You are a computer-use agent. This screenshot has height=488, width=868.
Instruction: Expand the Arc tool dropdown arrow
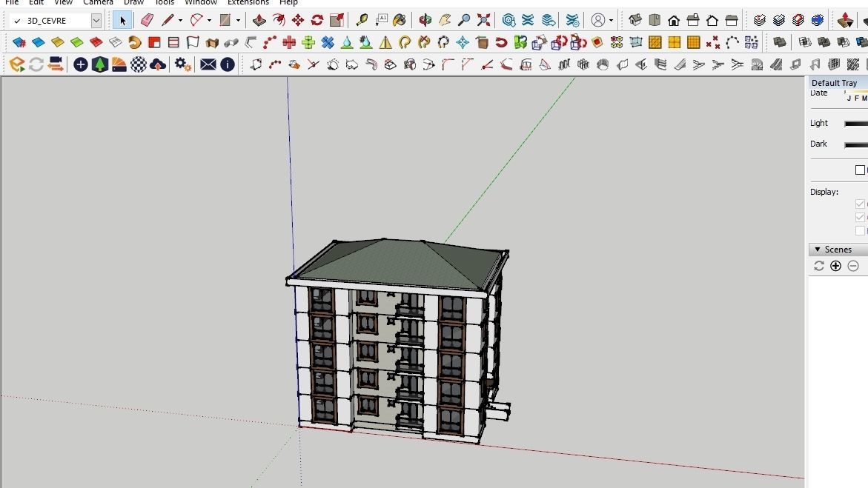[209, 21]
